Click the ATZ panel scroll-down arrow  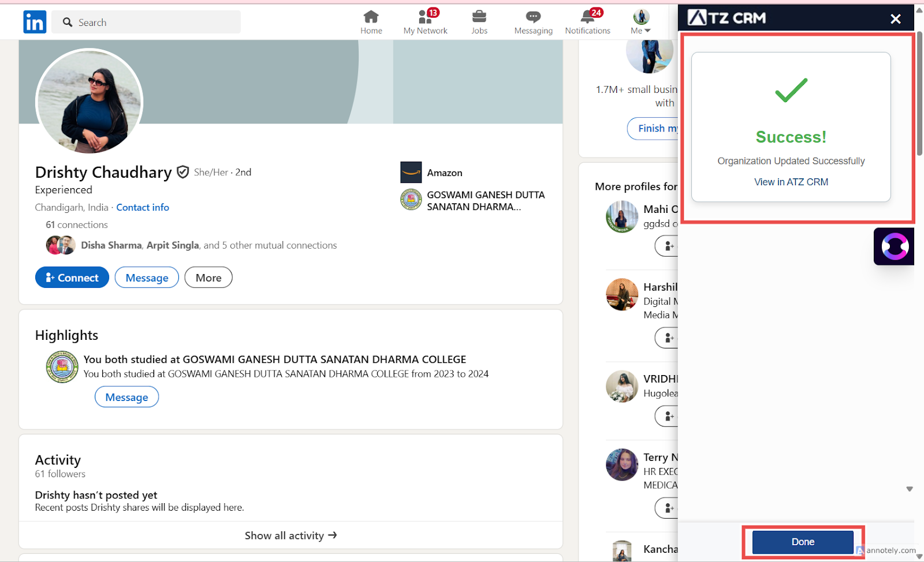pos(910,489)
